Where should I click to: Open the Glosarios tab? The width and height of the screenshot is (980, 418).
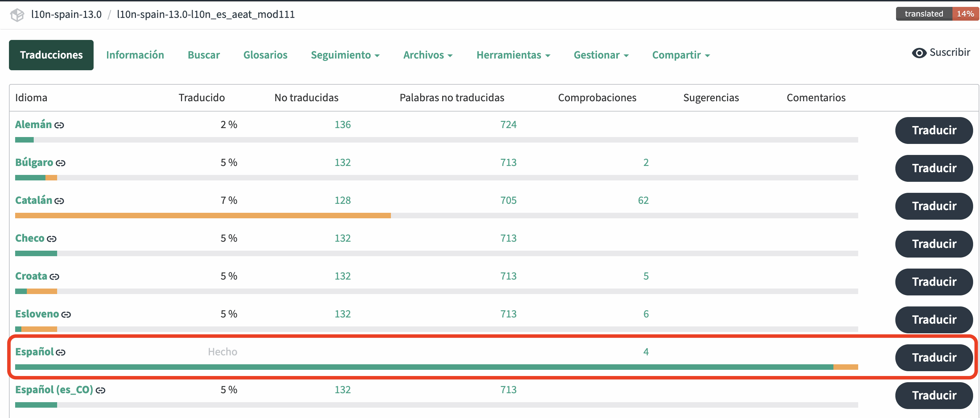coord(265,55)
